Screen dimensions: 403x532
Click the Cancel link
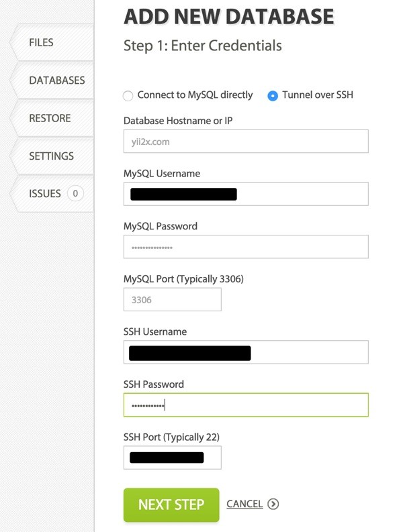244,504
